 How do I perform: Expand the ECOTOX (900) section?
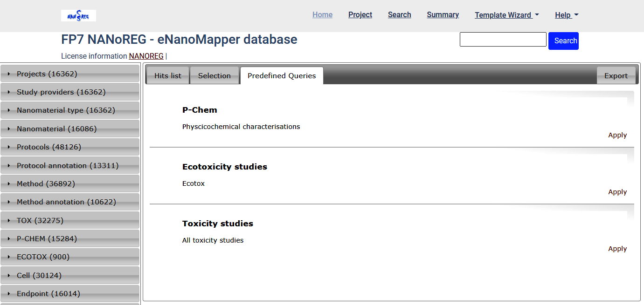click(x=43, y=257)
